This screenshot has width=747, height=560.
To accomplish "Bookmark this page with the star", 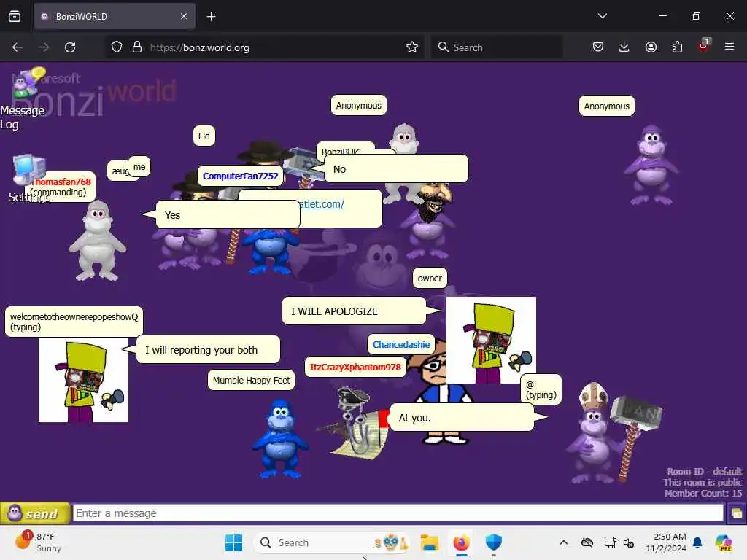I will click(x=412, y=47).
